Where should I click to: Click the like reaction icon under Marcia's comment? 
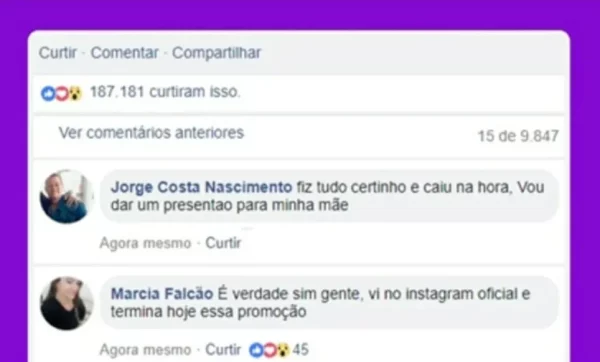(256, 350)
